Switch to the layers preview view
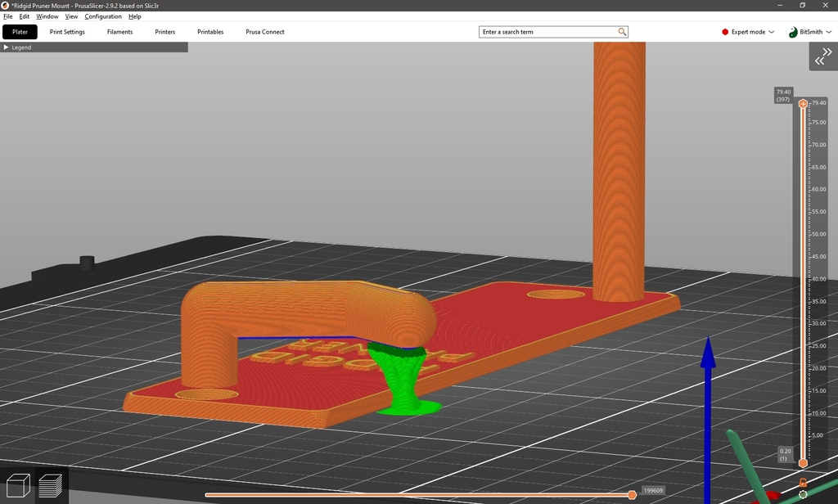The image size is (838, 504). [x=51, y=486]
